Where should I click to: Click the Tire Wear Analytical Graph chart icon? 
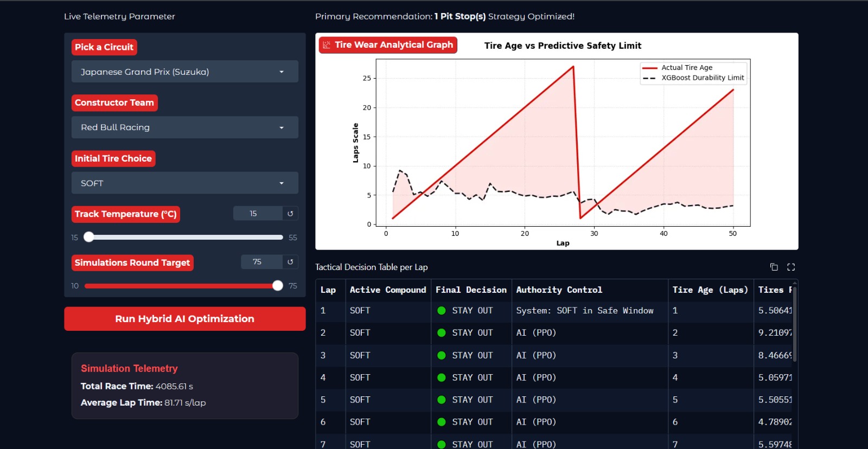[x=327, y=45]
